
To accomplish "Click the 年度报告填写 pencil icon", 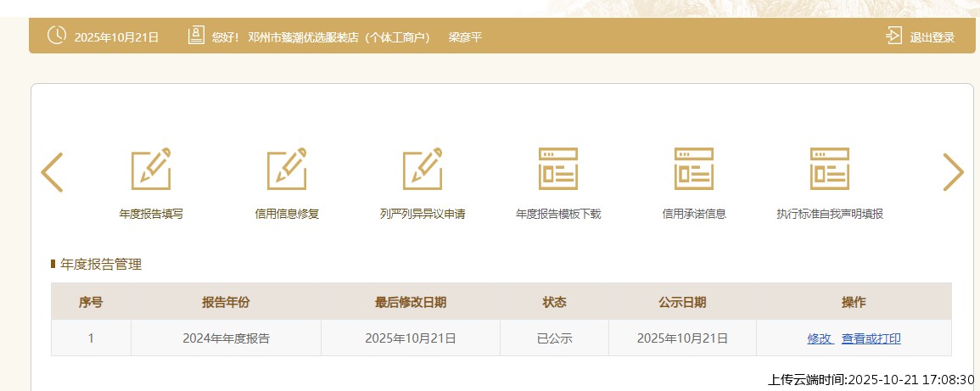I will (x=151, y=169).
